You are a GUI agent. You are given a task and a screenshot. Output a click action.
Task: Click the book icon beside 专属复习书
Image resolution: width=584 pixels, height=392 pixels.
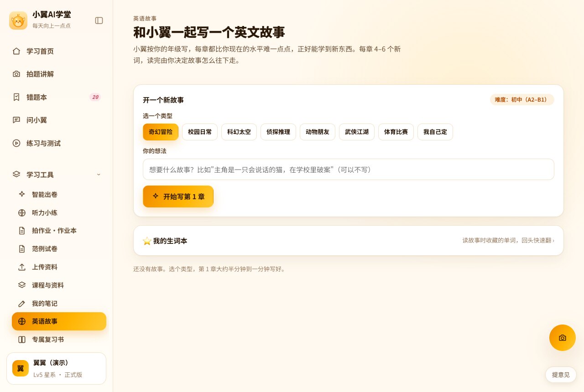(22, 340)
